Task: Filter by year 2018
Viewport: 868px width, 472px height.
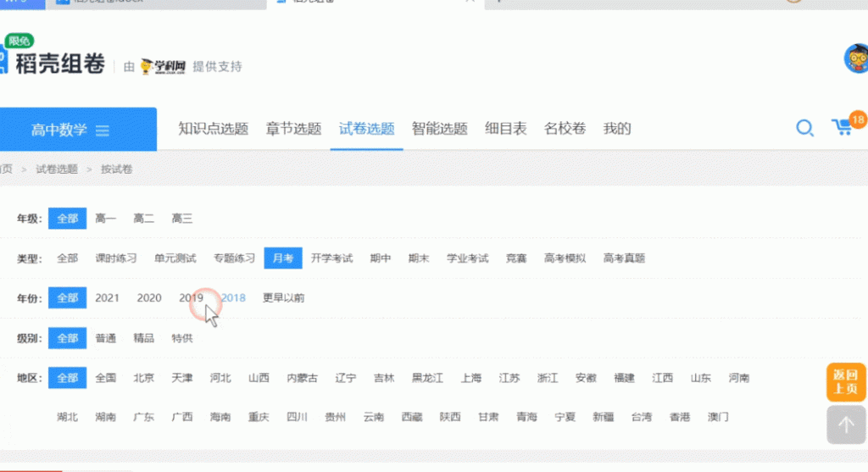Action: [x=233, y=297]
